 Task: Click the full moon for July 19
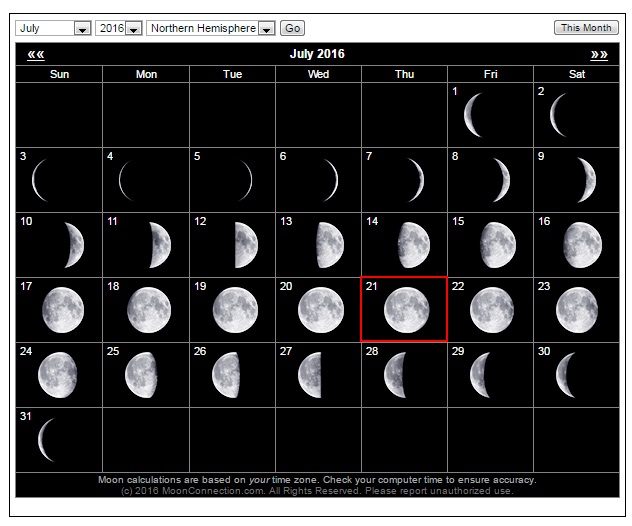point(235,310)
